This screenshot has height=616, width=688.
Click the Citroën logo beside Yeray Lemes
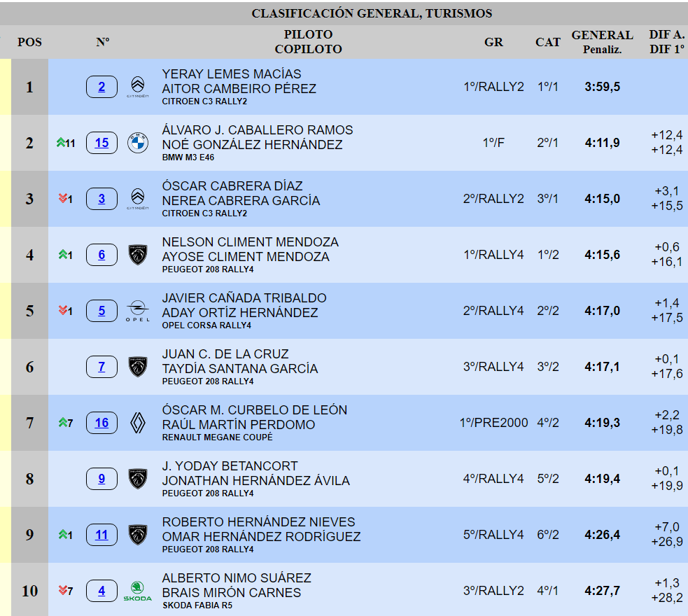click(138, 87)
